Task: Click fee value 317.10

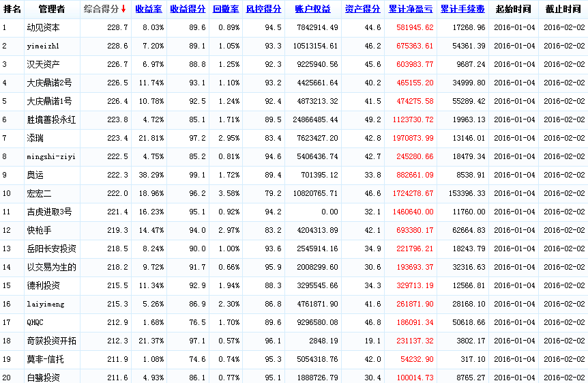Action: 473,359
